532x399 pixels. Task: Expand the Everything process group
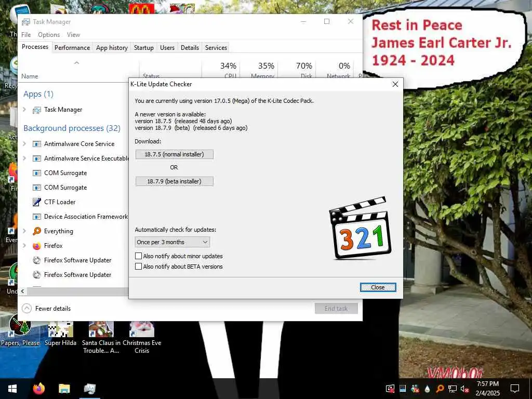coord(24,231)
